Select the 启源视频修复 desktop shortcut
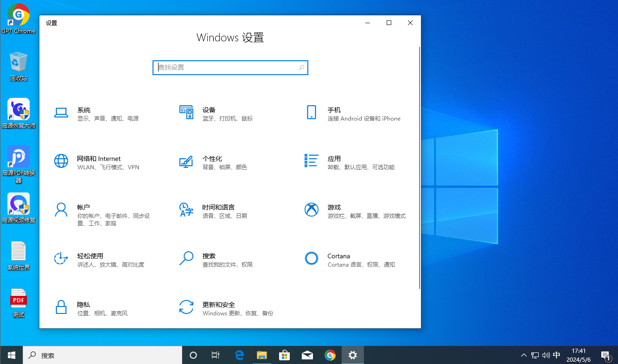The width and height of the screenshot is (618, 364). [19, 208]
